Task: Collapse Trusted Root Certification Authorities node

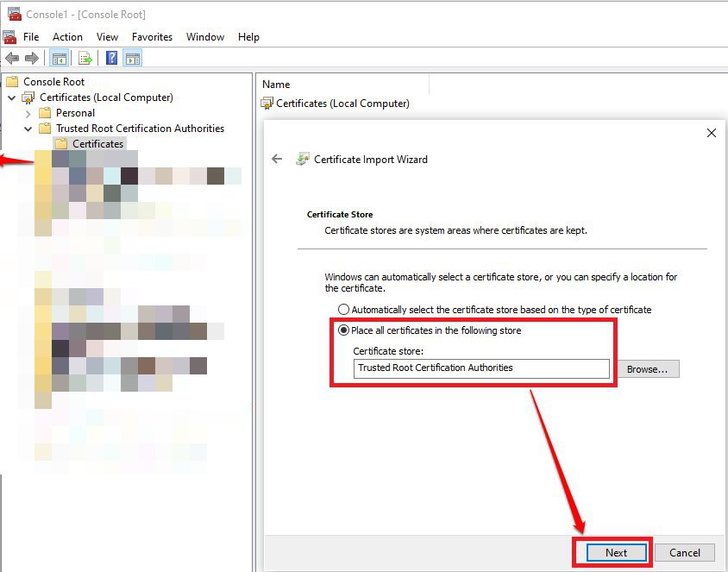Action: 28,129
